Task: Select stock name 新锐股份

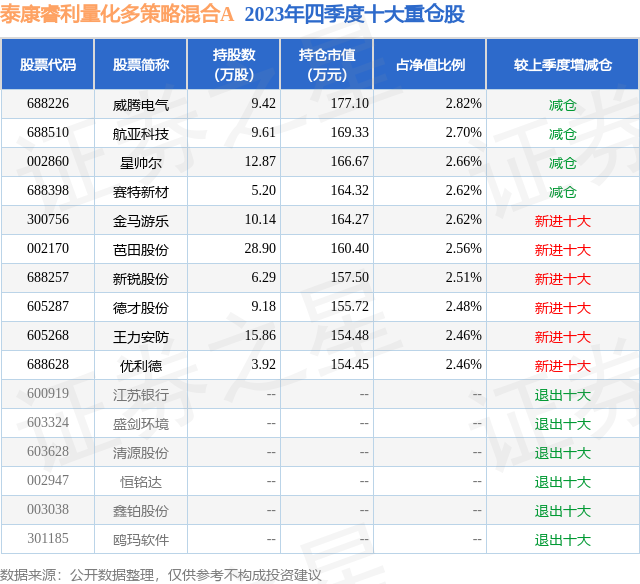Action: [141, 279]
